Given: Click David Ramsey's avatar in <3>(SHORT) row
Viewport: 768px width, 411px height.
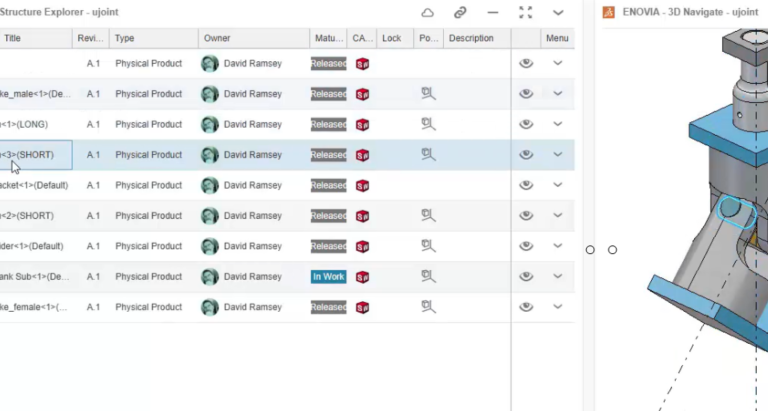Looking at the screenshot, I should tap(210, 155).
